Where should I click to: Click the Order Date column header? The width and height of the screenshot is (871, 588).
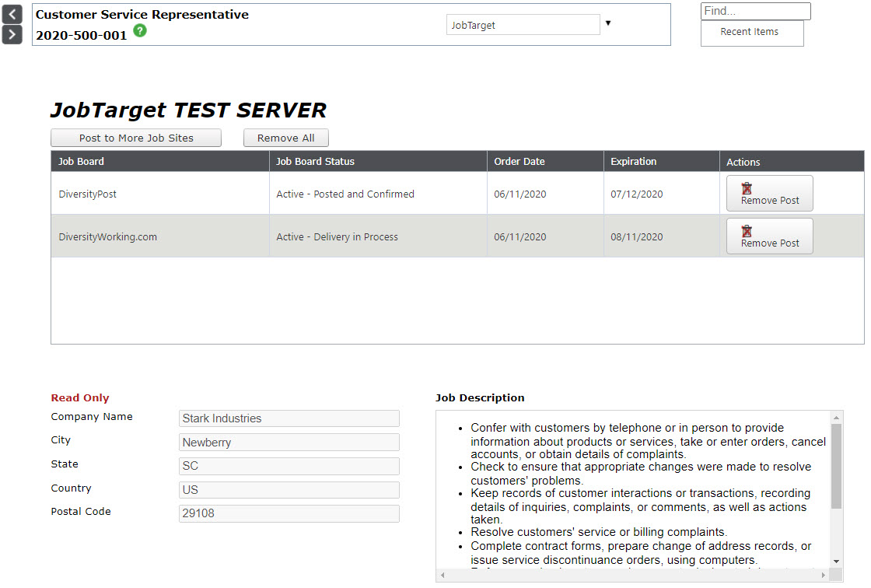[x=519, y=162]
